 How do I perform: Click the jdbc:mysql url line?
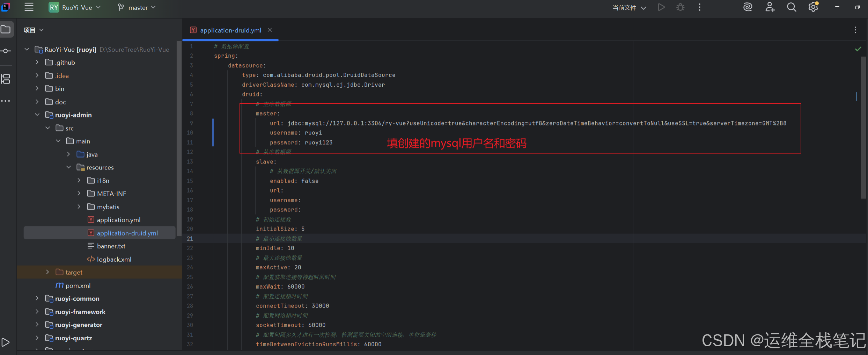coord(528,123)
